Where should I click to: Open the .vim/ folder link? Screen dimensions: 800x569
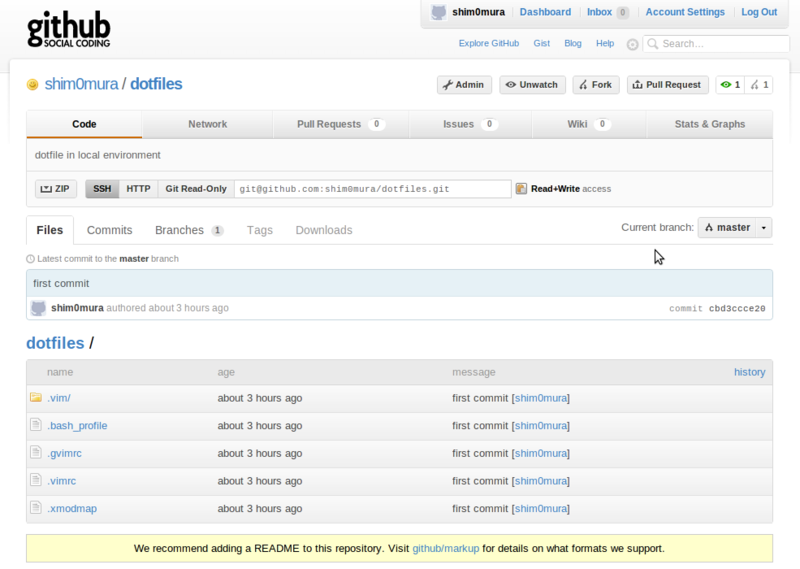click(59, 398)
